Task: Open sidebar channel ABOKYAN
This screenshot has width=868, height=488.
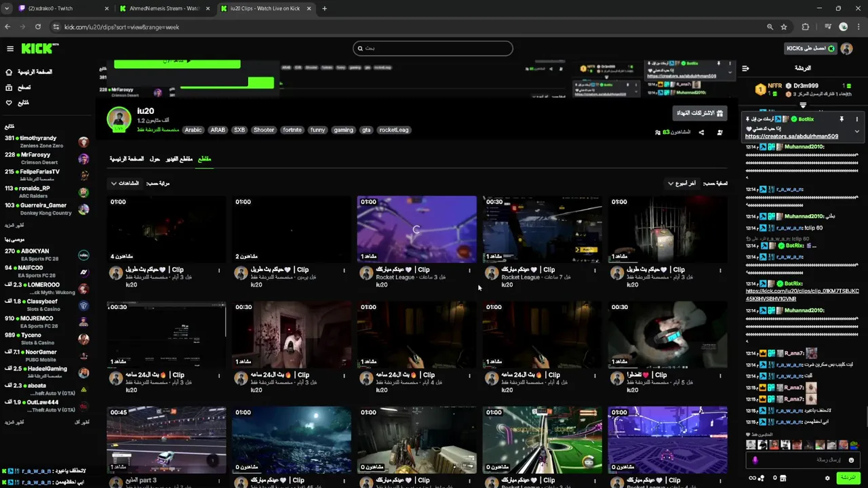Action: click(x=46, y=255)
